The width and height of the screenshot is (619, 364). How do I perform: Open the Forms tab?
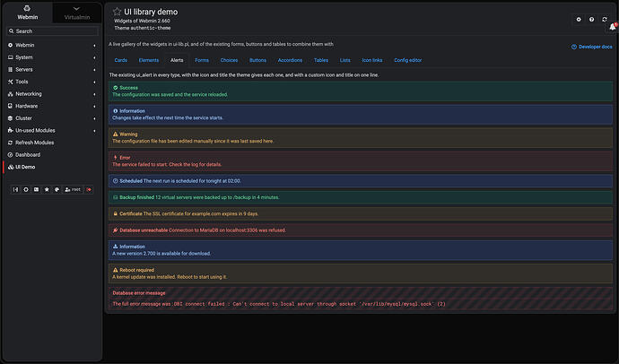tap(202, 60)
